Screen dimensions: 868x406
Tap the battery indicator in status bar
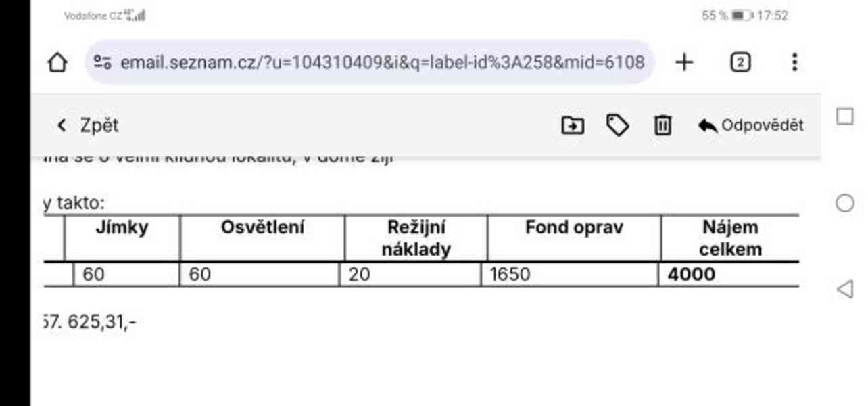pyautogui.click(x=740, y=15)
